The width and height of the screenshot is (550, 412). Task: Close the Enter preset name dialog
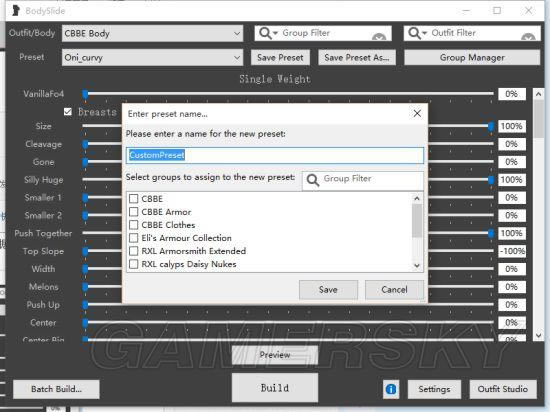point(417,113)
